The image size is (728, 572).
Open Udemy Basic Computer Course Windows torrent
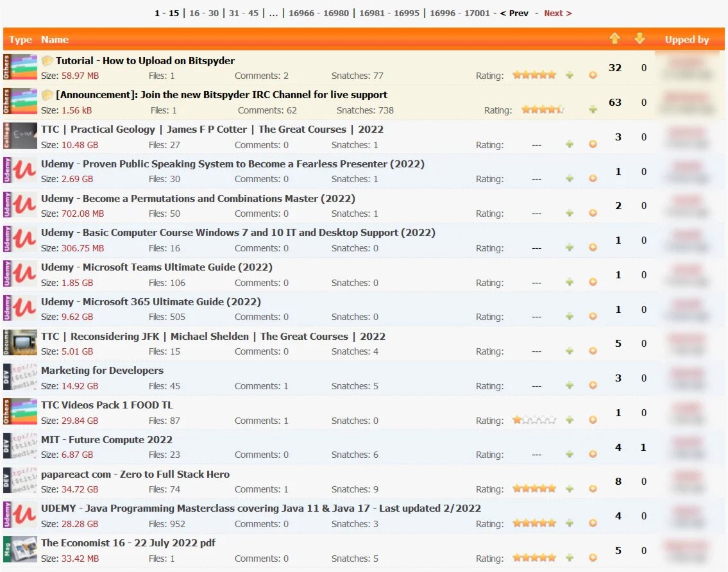click(238, 233)
